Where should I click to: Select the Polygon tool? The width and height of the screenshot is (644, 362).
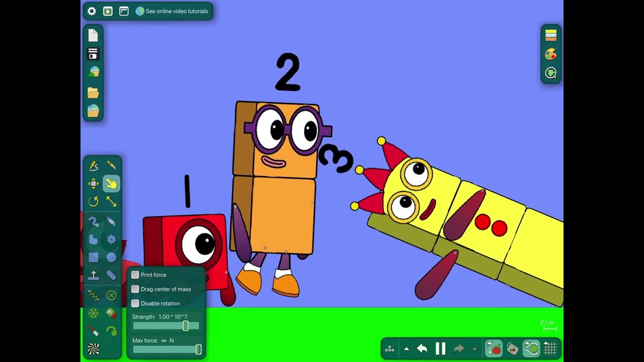(94, 240)
